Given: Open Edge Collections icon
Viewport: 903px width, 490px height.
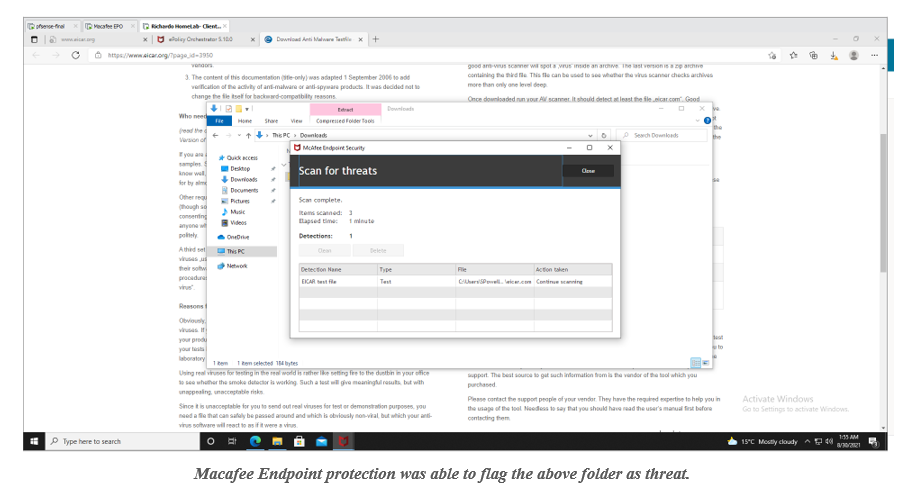Looking at the screenshot, I should tap(813, 55).
